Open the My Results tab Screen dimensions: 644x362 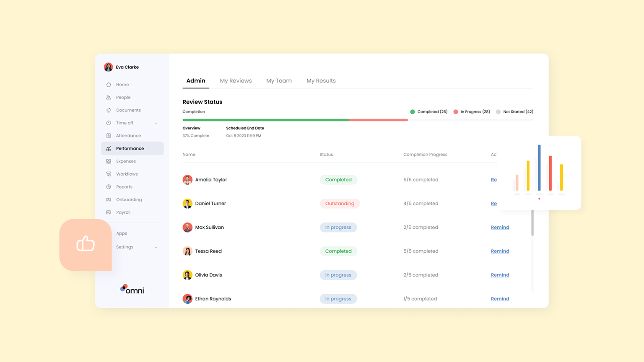[x=321, y=81]
